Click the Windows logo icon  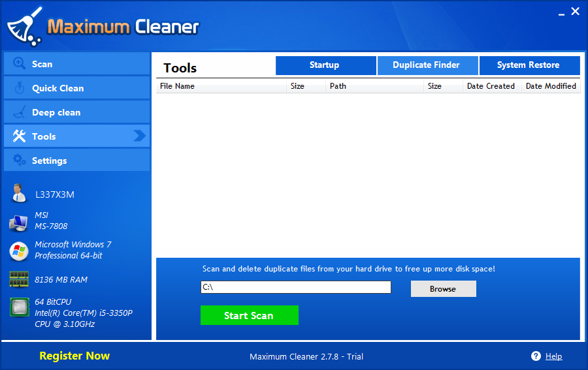tap(19, 251)
